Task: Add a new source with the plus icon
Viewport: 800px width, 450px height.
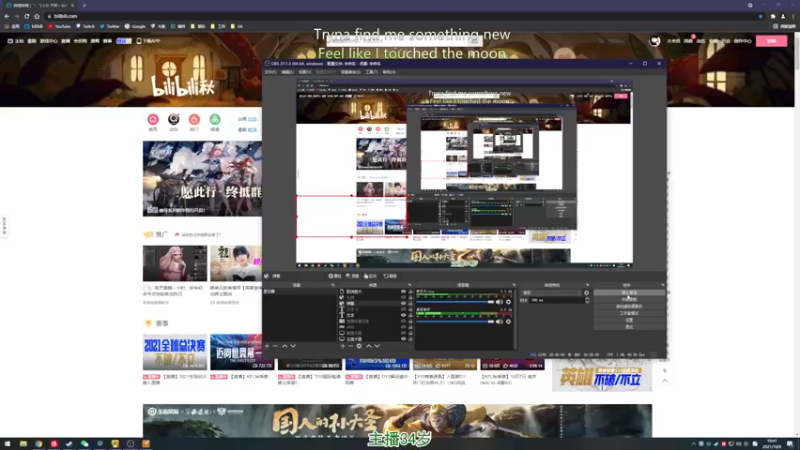Action: tap(342, 346)
